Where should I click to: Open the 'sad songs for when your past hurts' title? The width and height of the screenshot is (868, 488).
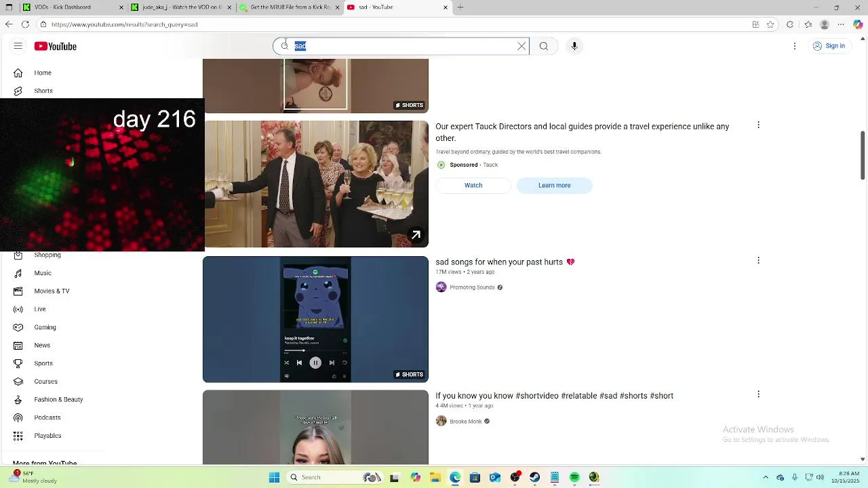505,262
